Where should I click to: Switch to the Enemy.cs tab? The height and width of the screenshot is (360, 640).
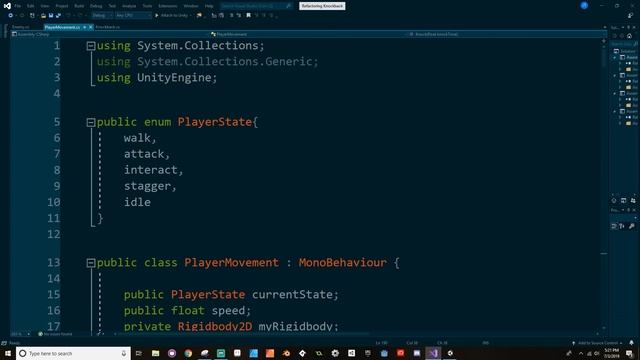tap(20, 27)
